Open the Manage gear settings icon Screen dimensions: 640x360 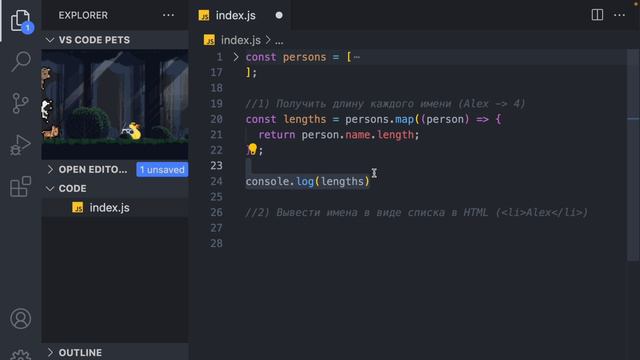pyautogui.click(x=20, y=355)
